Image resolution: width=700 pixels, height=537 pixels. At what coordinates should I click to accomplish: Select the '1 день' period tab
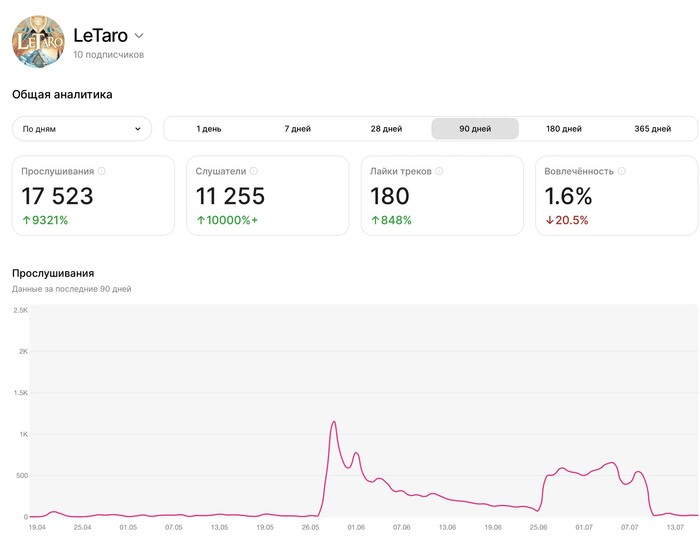click(209, 129)
